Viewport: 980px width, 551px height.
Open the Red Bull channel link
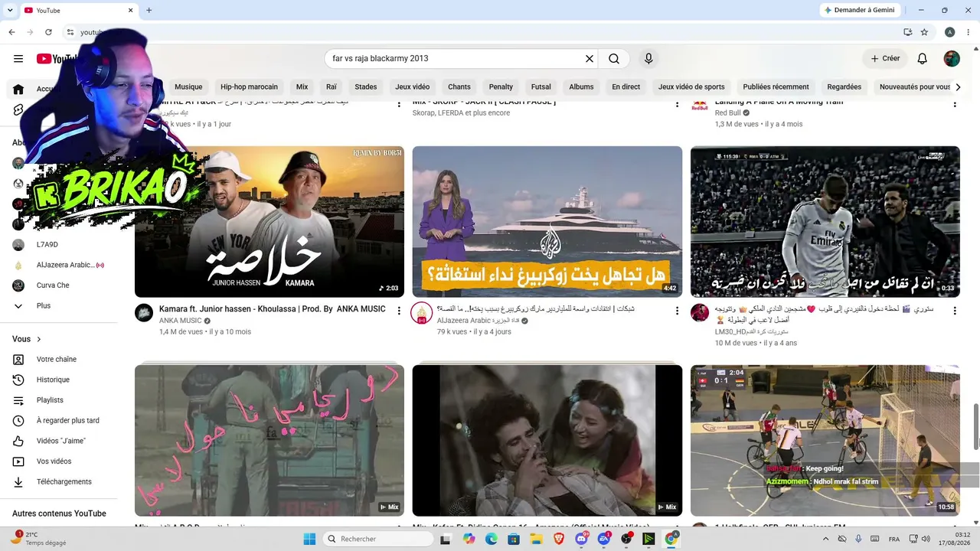tap(728, 113)
